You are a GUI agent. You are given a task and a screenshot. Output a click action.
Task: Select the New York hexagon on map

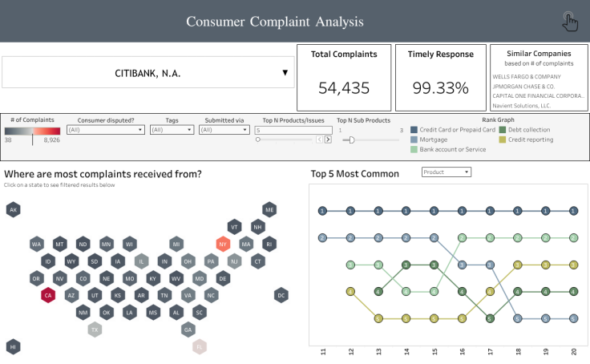click(x=223, y=244)
